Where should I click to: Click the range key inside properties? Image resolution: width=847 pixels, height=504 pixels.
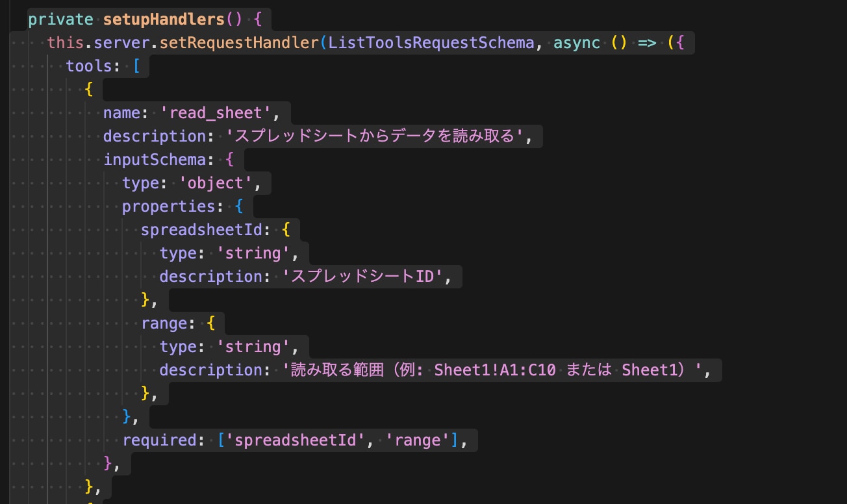pyautogui.click(x=163, y=323)
